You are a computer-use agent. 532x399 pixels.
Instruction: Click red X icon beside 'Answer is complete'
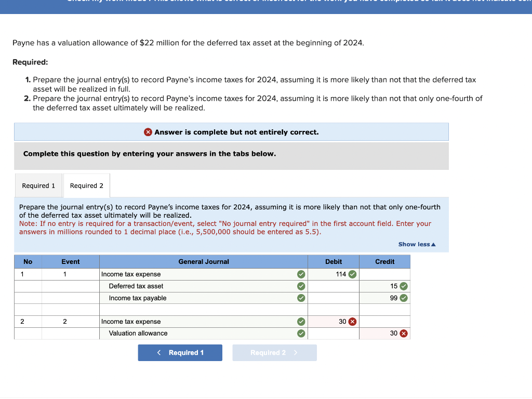tap(148, 132)
